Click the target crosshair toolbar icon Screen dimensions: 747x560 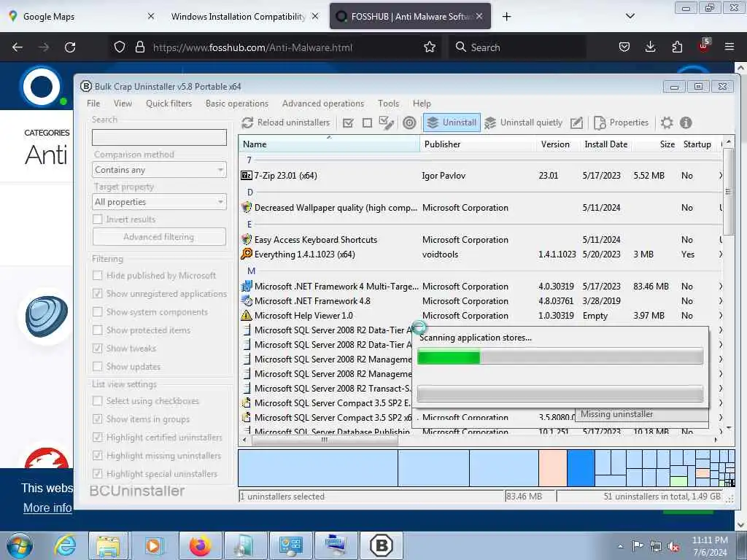coord(409,122)
